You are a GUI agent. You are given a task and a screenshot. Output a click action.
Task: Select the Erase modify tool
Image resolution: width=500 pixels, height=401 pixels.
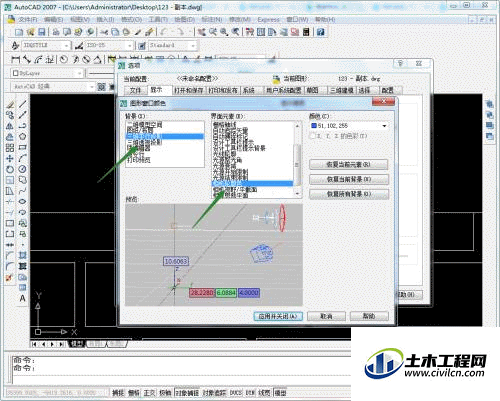(10, 104)
